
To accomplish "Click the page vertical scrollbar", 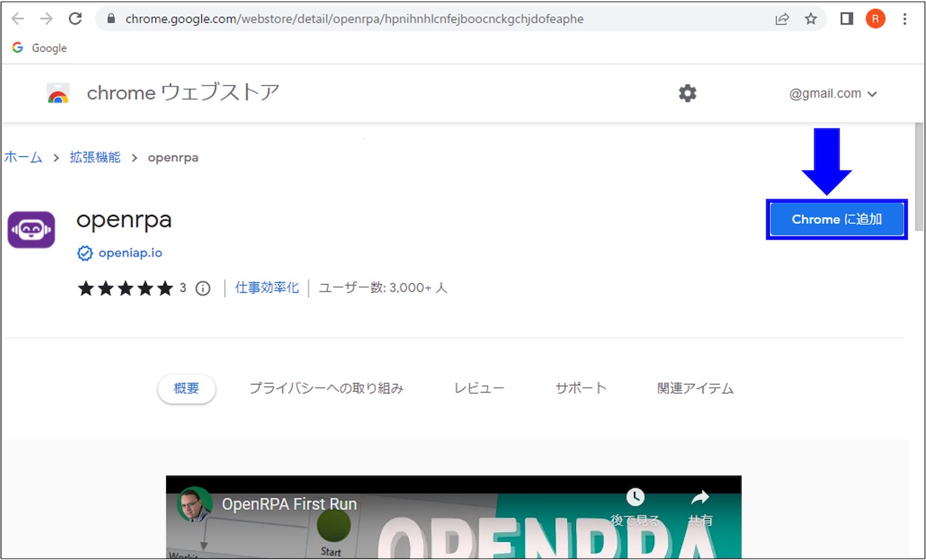I will click(x=919, y=177).
